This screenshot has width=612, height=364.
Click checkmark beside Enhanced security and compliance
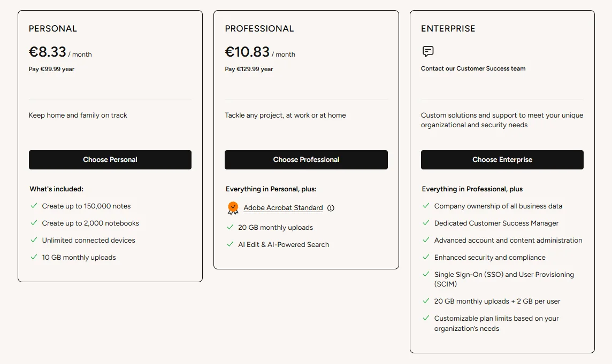coord(426,257)
